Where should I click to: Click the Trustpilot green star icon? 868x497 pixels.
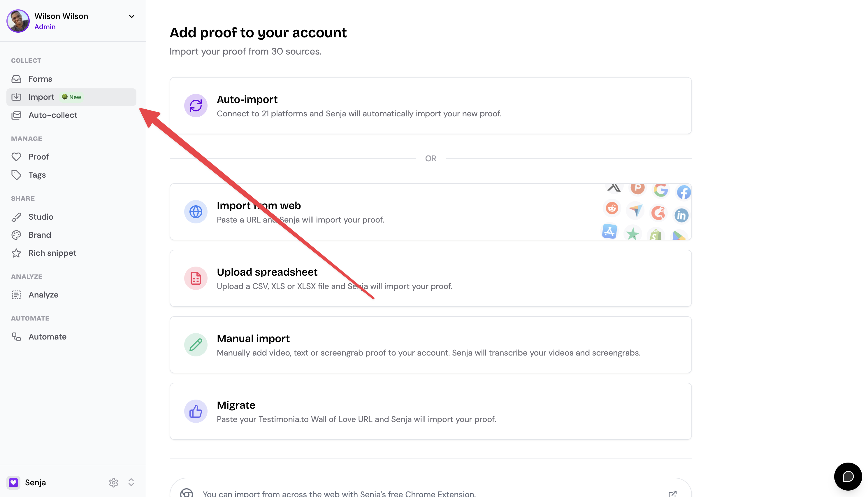632,234
